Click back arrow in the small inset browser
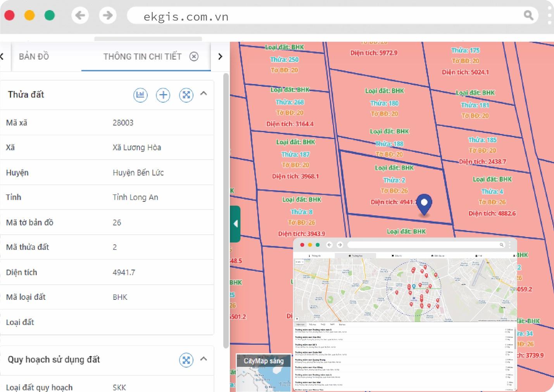 tap(330, 245)
